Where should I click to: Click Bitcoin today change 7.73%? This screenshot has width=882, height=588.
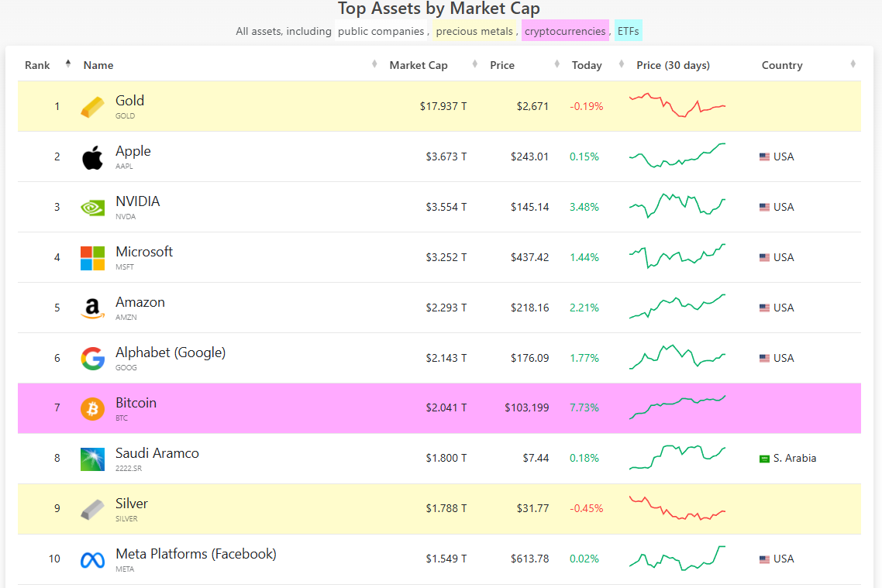pyautogui.click(x=584, y=407)
